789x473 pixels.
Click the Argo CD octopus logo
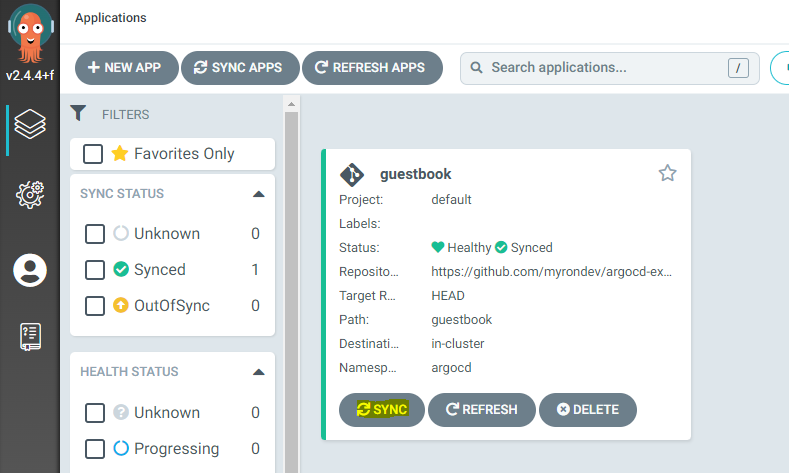click(x=30, y=32)
